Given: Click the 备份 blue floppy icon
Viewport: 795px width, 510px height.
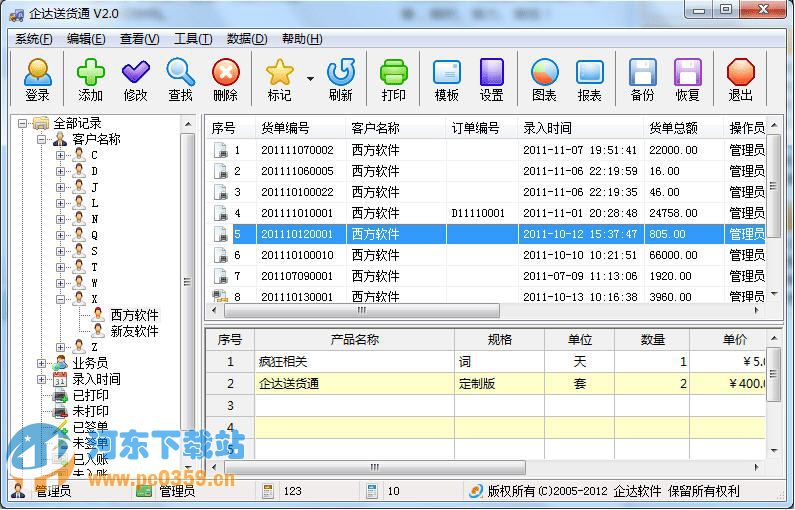Looking at the screenshot, I should pos(642,80).
